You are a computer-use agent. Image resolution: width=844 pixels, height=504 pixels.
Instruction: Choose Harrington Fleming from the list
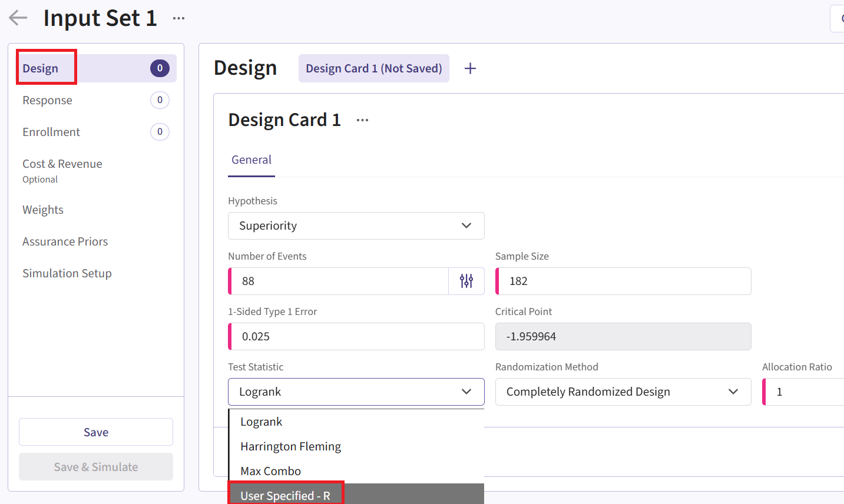(x=290, y=446)
